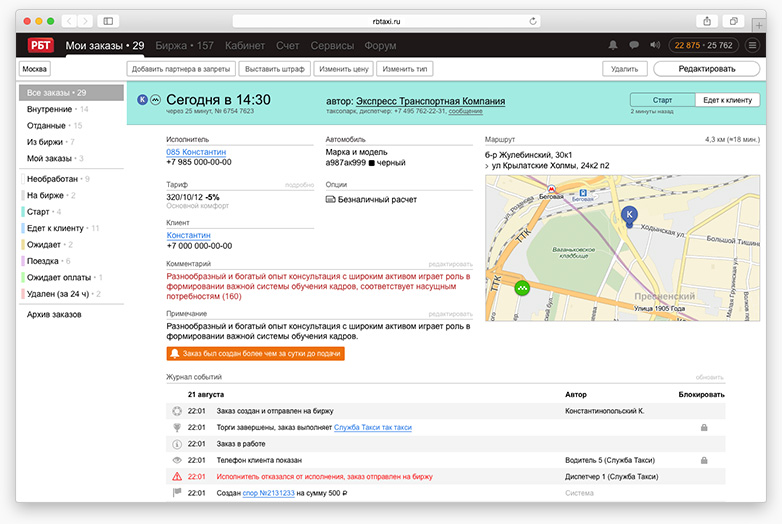Open Москва city selector
Screen dimensions: 782x524
tap(34, 69)
